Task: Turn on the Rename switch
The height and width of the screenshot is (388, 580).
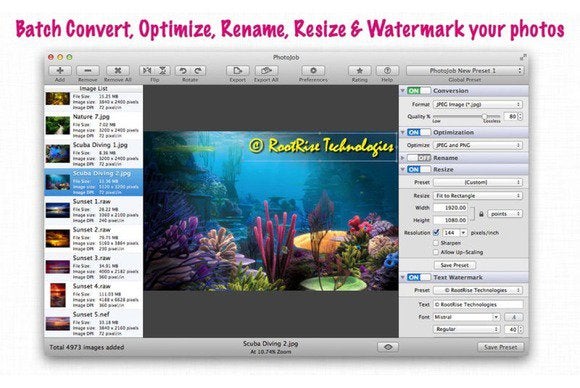Action: pyautogui.click(x=419, y=158)
